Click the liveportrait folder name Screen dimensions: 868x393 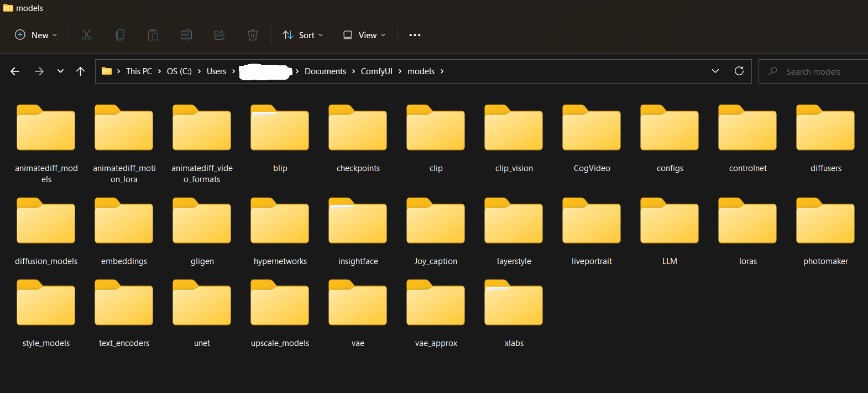point(592,261)
